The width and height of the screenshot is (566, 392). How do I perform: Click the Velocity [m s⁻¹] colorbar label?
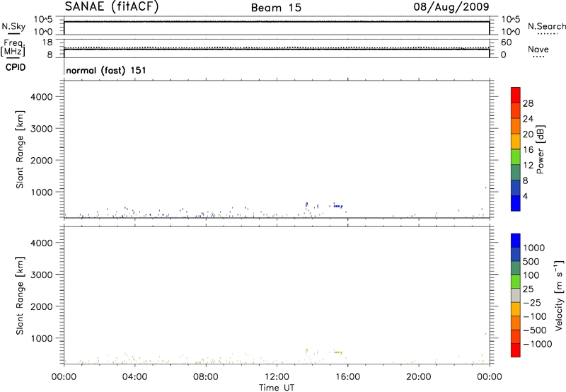558,295
